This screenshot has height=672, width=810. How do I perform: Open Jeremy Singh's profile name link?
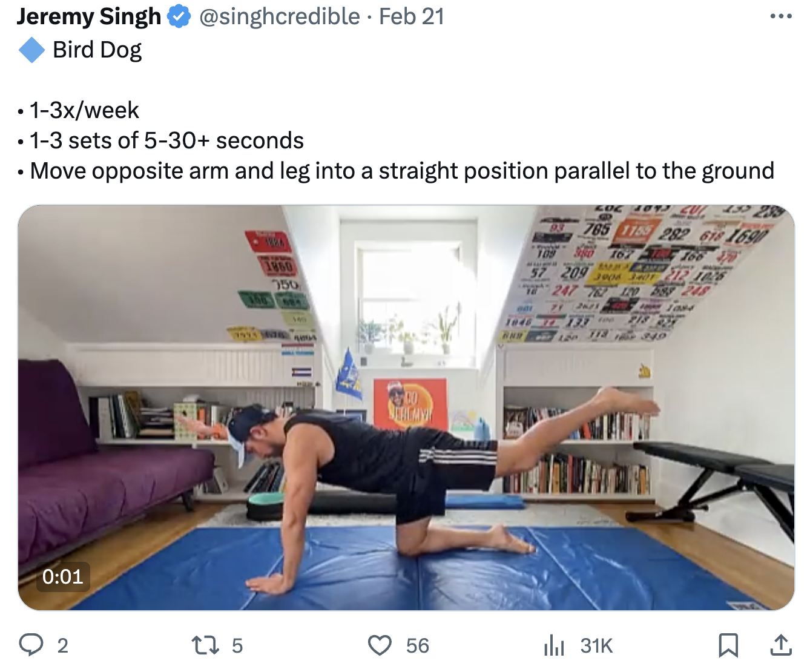tap(89, 16)
